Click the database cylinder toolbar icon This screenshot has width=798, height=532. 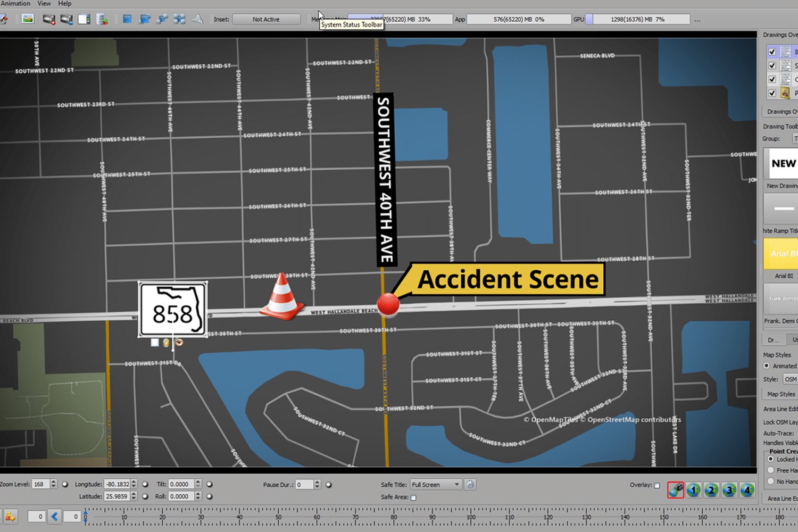[x=102, y=19]
